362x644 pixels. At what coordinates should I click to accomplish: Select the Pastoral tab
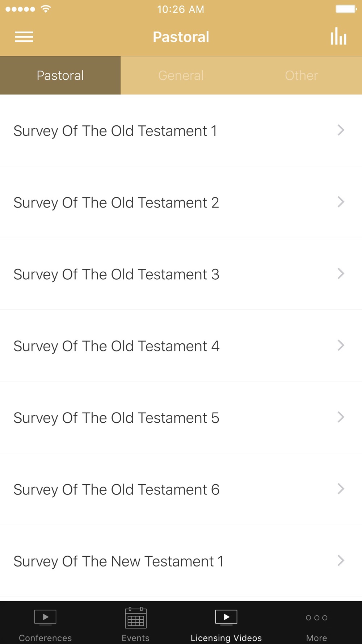[60, 75]
